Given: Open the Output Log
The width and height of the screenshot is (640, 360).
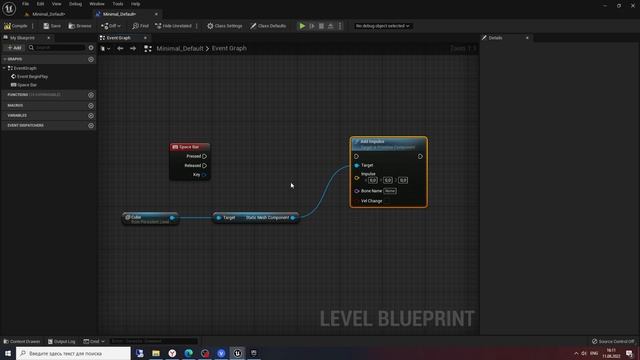Looking at the screenshot, I should (x=62, y=341).
